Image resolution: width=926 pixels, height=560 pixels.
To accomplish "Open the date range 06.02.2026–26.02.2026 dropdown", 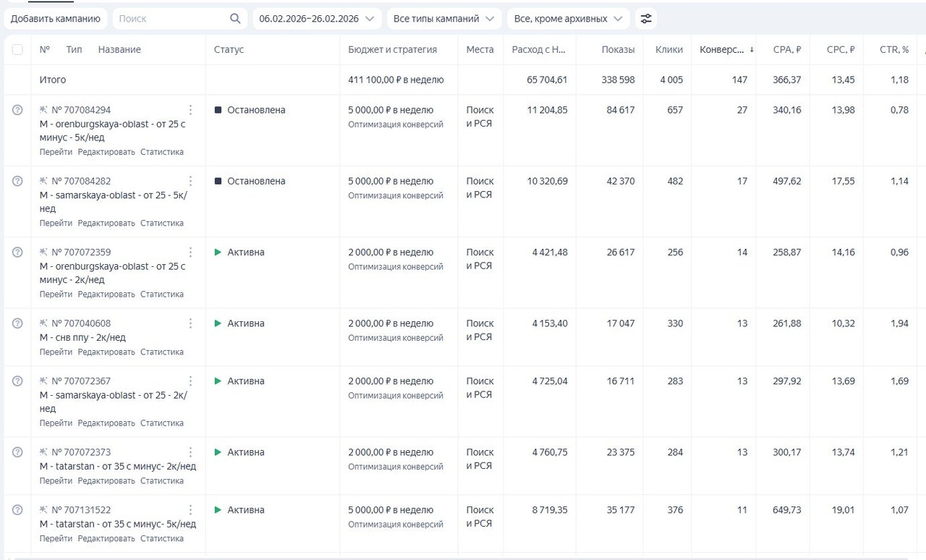I will point(317,19).
